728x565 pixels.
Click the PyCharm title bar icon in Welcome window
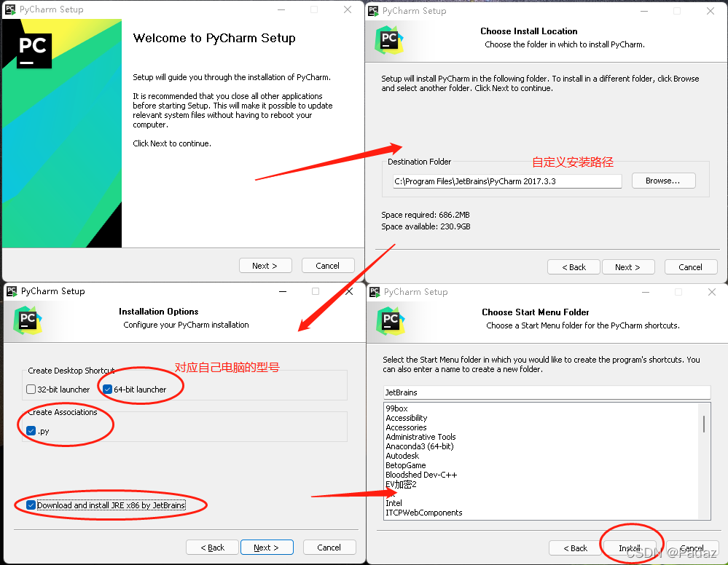click(10, 9)
